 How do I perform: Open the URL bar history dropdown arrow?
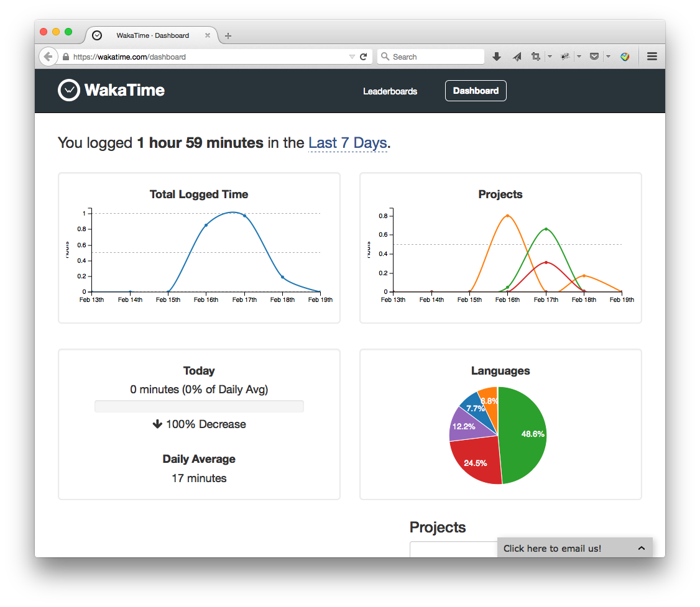[352, 57]
